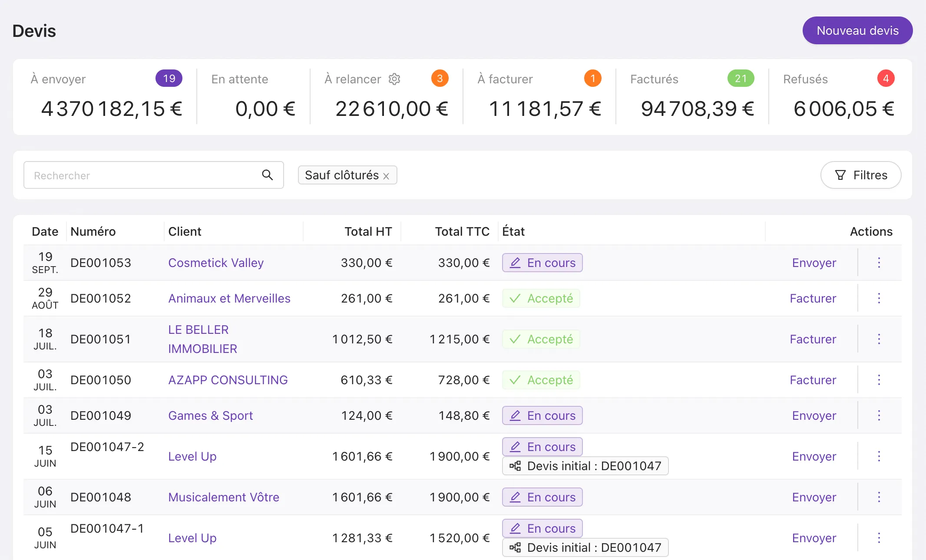Select the Facturés summary tab
This screenshot has width=926, height=560.
(692, 96)
